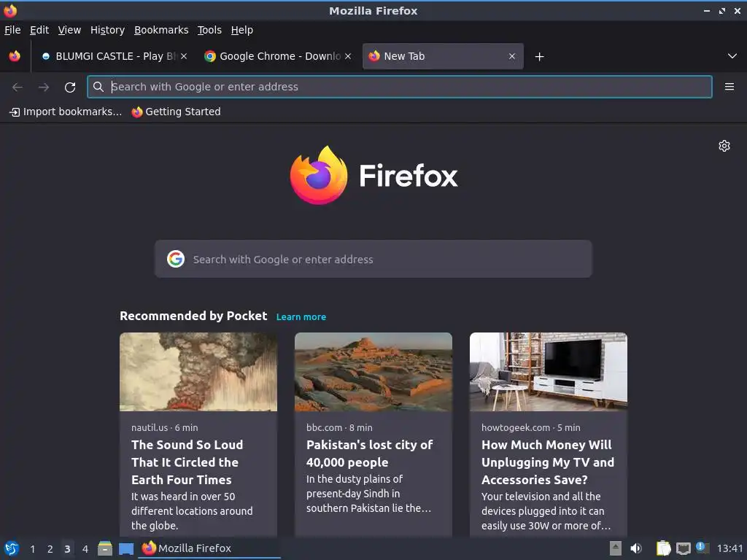Image resolution: width=747 pixels, height=560 pixels.
Task: Open the File menu
Action: pos(12,30)
